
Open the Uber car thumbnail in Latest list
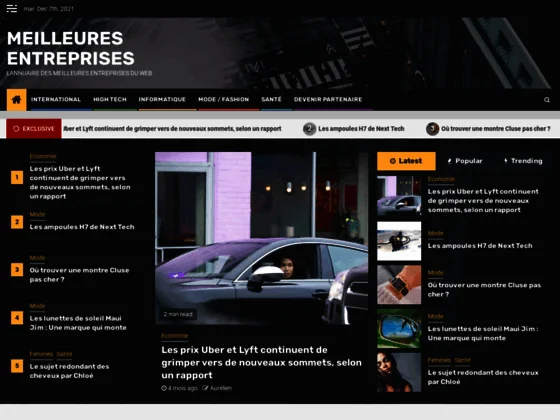(399, 195)
